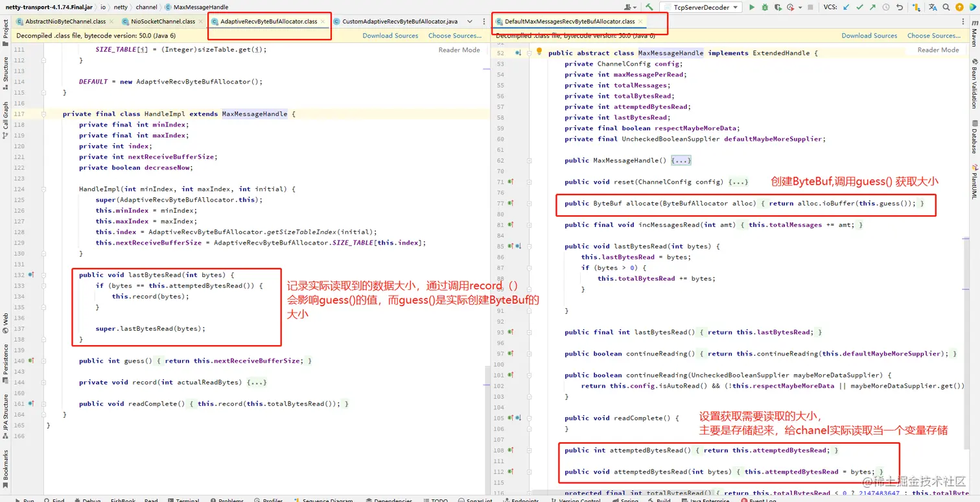Expand folded MaxMessageHandle() constructor body
This screenshot has height=502, width=980.
[x=682, y=160]
